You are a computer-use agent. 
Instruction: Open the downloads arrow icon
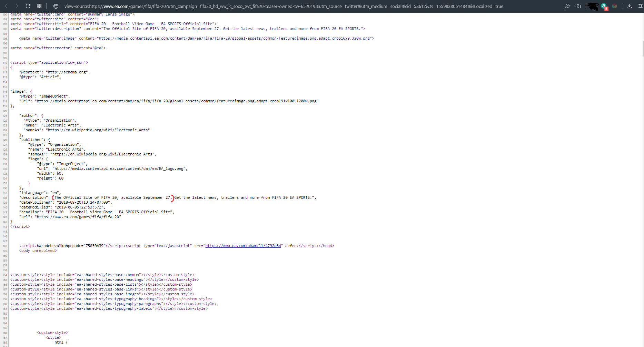(x=629, y=6)
